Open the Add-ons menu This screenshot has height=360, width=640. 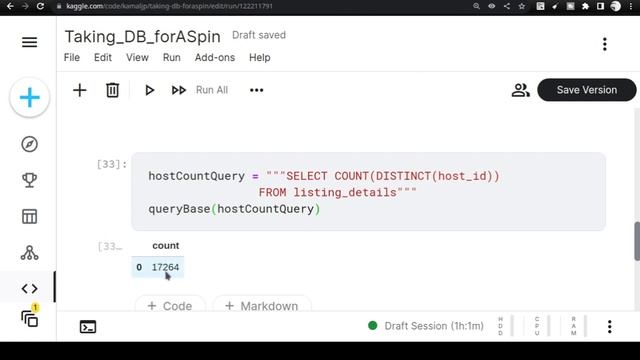(x=215, y=58)
